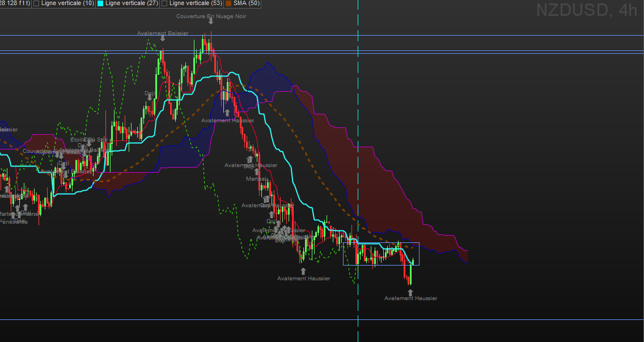Select the Marteau pattern arrow marker
Viewport: 644px width, 342px height.
point(257,172)
